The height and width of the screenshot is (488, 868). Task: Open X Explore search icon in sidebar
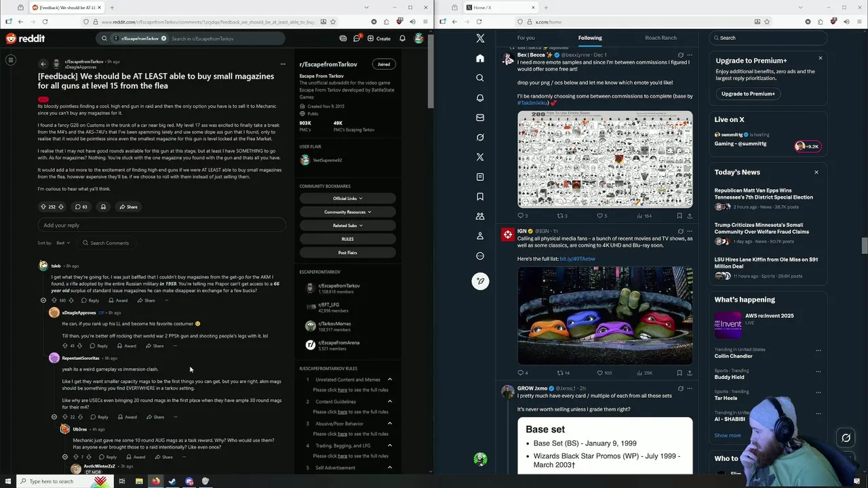tap(480, 78)
